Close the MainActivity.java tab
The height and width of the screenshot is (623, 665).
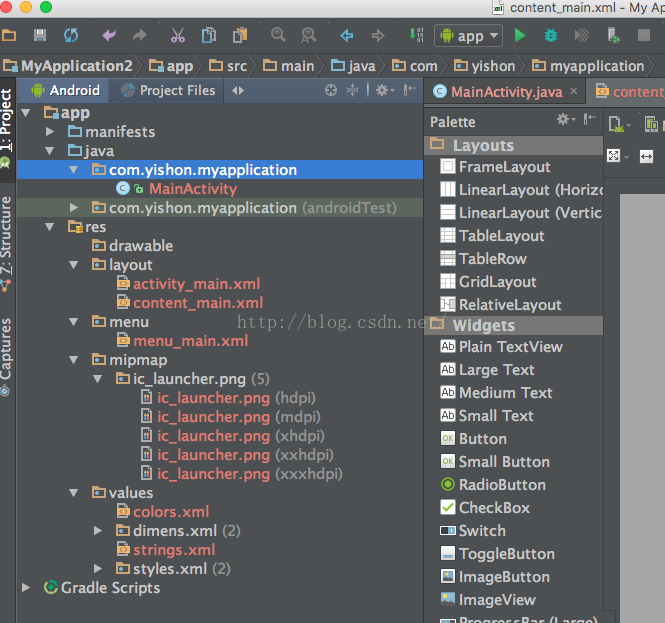573,91
